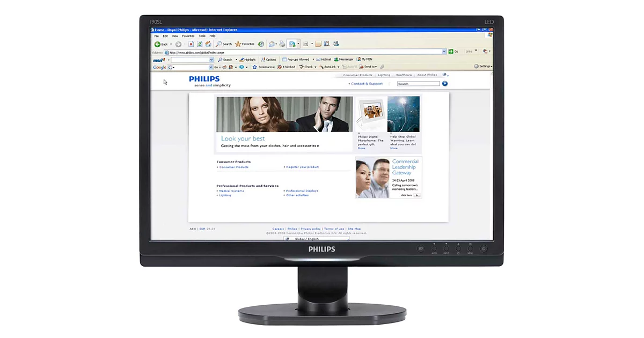Expand the Google search box dropdown
This screenshot has height=338, width=644.
(211, 67)
